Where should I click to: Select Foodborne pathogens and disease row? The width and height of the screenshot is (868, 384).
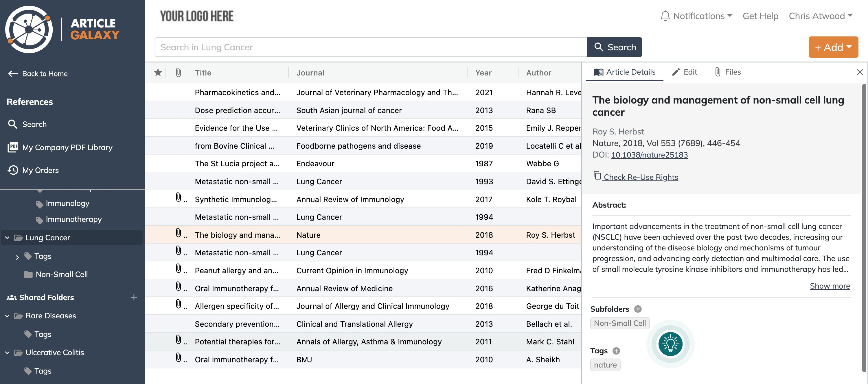point(363,146)
